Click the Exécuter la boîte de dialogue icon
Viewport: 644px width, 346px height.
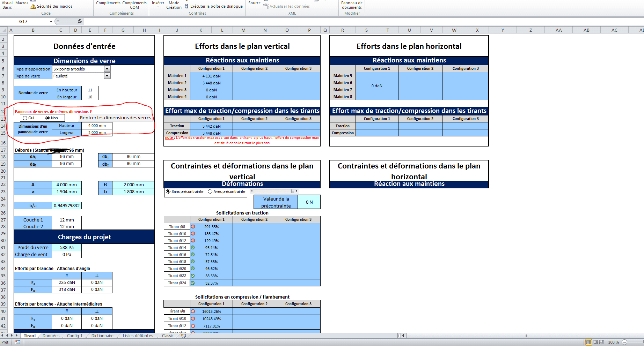coord(186,6)
